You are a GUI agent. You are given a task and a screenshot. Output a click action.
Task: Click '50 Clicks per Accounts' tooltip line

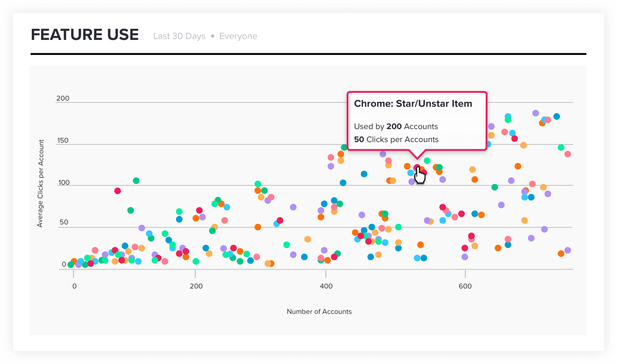(396, 139)
